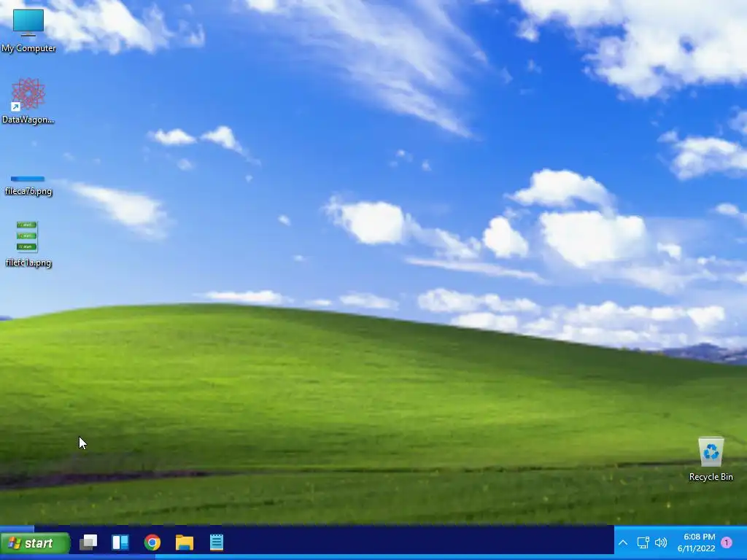Open the blue panel widgets taskbar icon

coord(120,542)
